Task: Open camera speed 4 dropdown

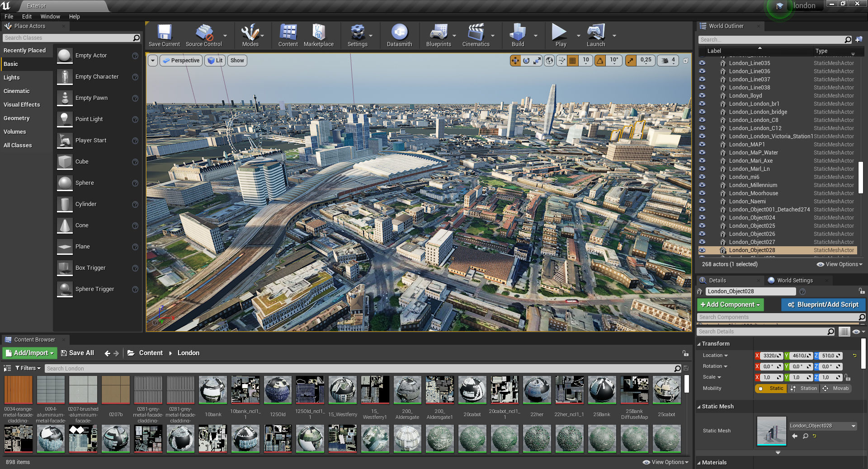Action: (x=668, y=61)
